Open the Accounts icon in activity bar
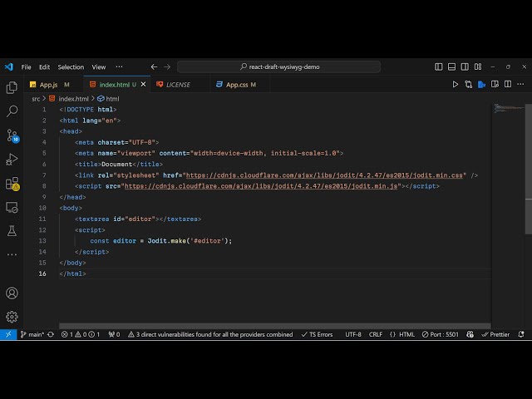Viewport: 532px width, 399px height. [12, 293]
